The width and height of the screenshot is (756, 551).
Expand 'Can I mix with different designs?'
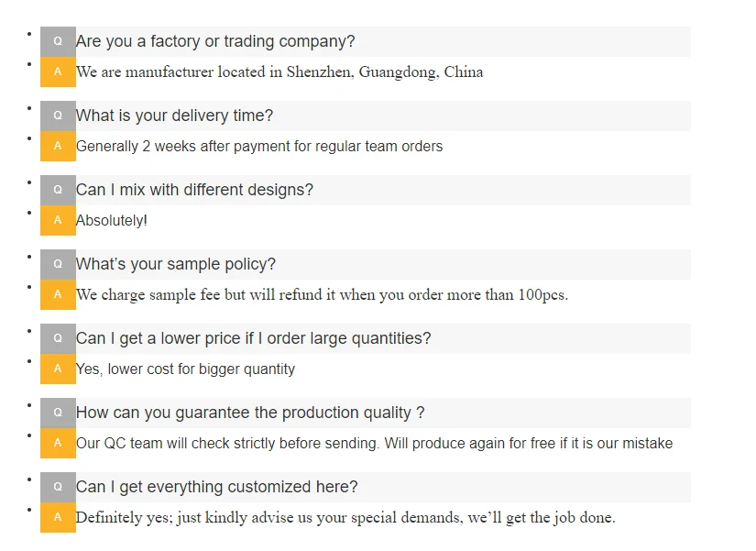pyautogui.click(x=194, y=191)
